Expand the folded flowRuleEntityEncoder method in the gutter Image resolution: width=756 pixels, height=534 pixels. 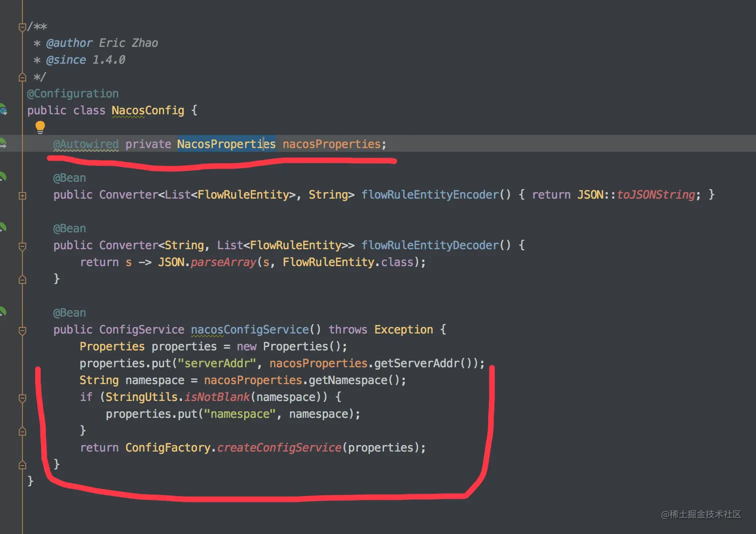22,196
